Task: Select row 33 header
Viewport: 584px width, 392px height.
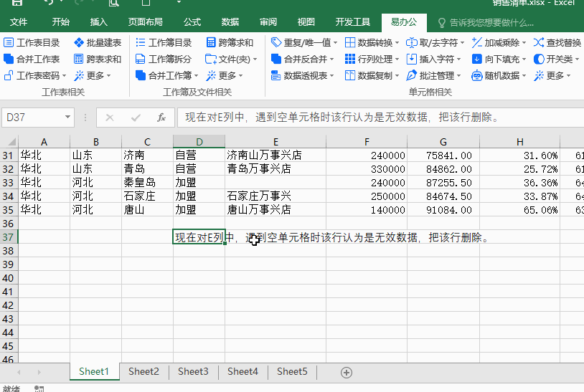Action: [9, 183]
